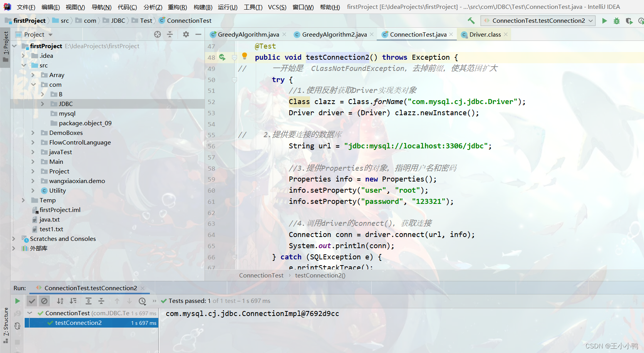The height and width of the screenshot is (353, 644).
Task: Open the 文件(F) menu
Action: coord(26,7)
